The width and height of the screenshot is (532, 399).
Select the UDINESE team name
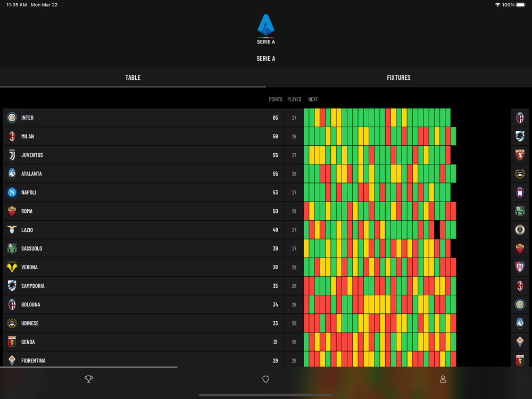pos(30,323)
